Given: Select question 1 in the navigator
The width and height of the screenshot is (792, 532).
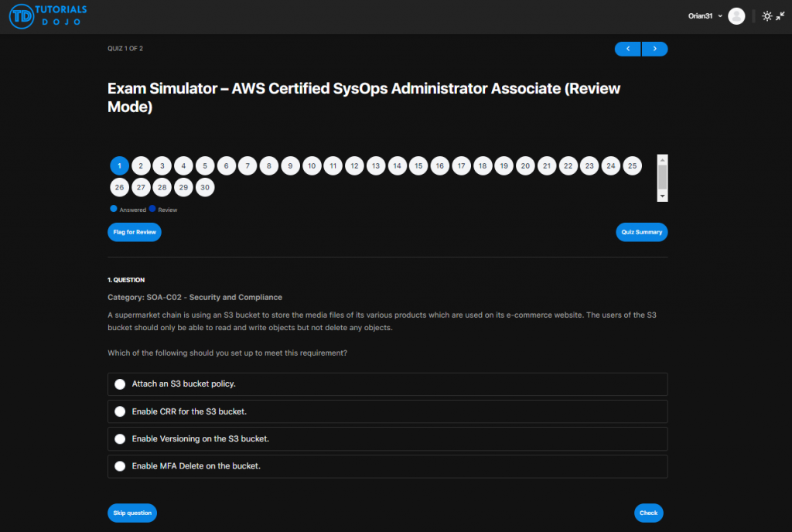Looking at the screenshot, I should pyautogui.click(x=119, y=165).
